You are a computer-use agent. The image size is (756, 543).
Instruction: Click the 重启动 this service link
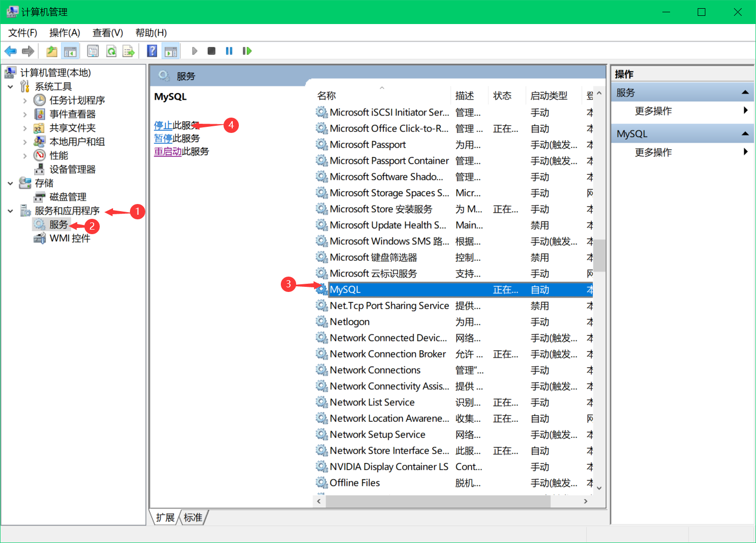(x=168, y=151)
